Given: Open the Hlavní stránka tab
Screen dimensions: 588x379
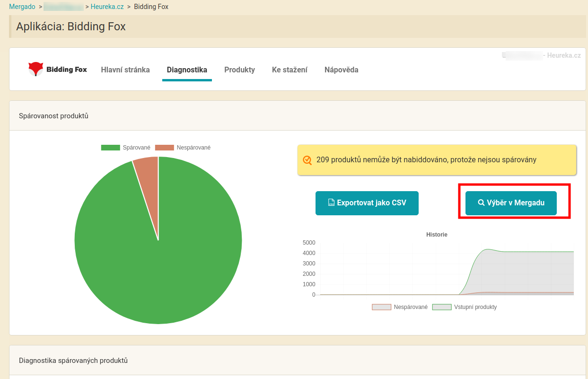Looking at the screenshot, I should 125,70.
